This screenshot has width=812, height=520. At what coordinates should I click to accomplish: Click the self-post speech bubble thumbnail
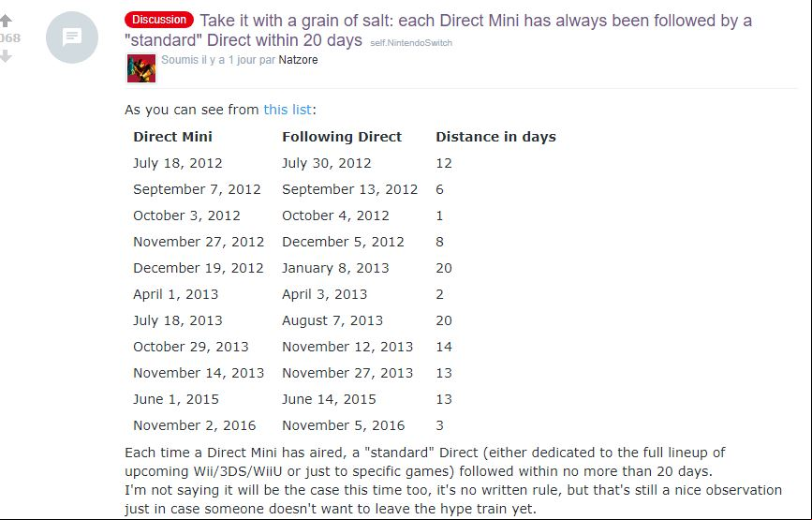pyautogui.click(x=72, y=37)
